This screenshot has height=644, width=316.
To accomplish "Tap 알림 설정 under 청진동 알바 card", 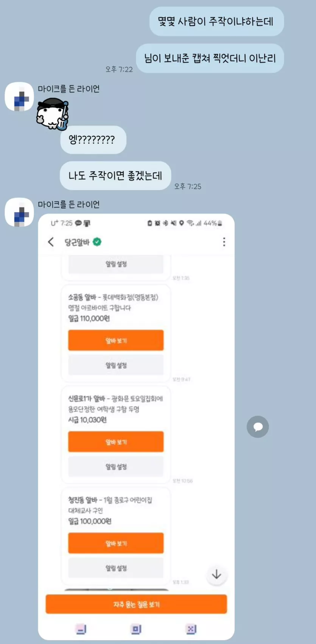I will (x=116, y=568).
